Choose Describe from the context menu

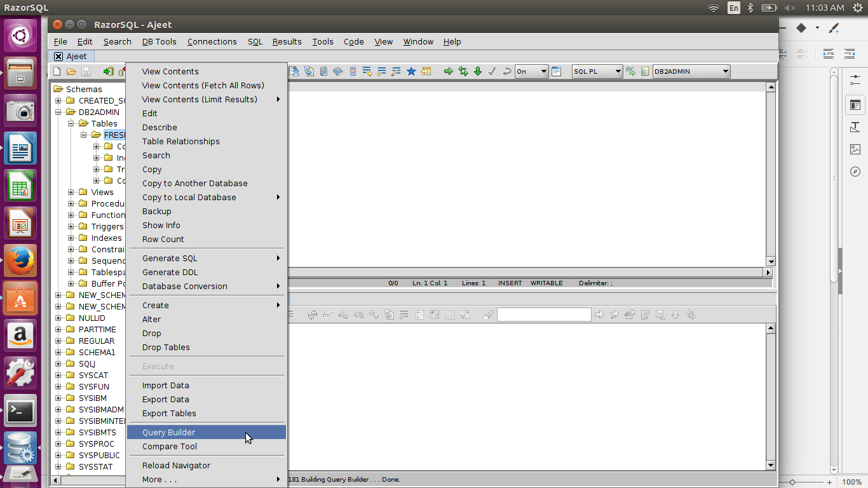pyautogui.click(x=207, y=127)
